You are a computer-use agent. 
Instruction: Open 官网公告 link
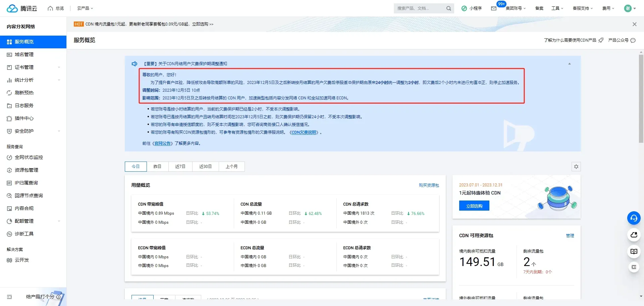pyautogui.click(x=162, y=143)
